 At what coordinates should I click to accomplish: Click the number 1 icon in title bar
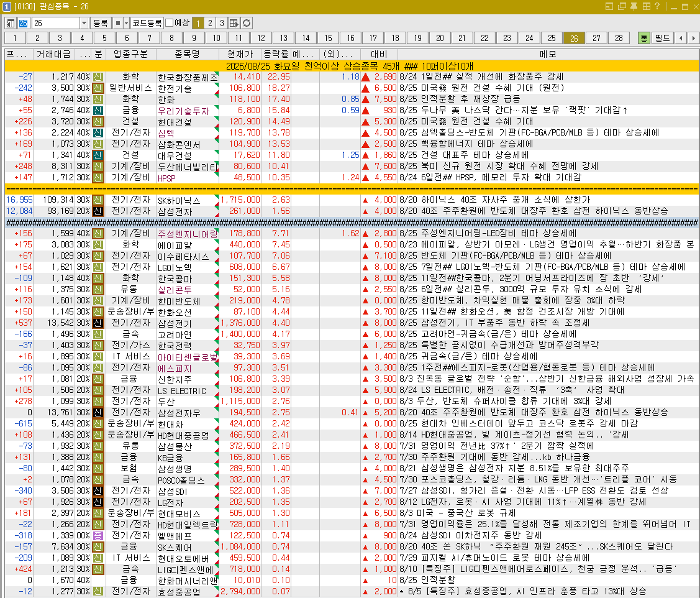[x=6, y=7]
